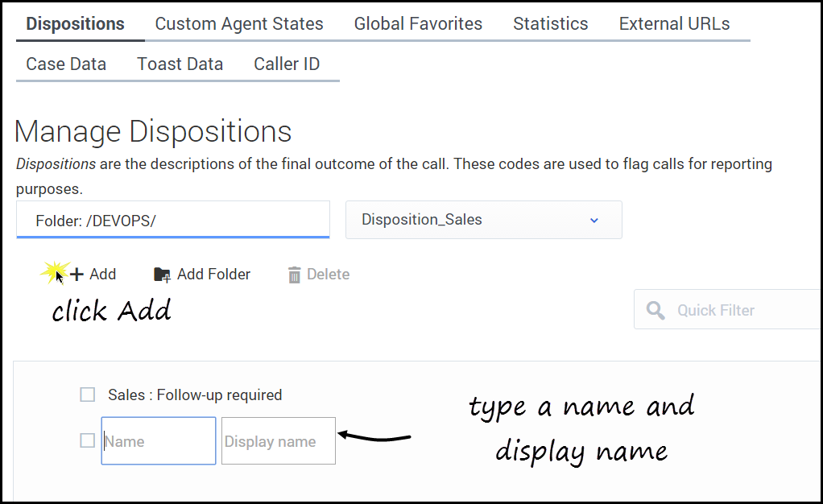Select the External URLs tab
Viewport: 823px width, 504px height.
(674, 24)
